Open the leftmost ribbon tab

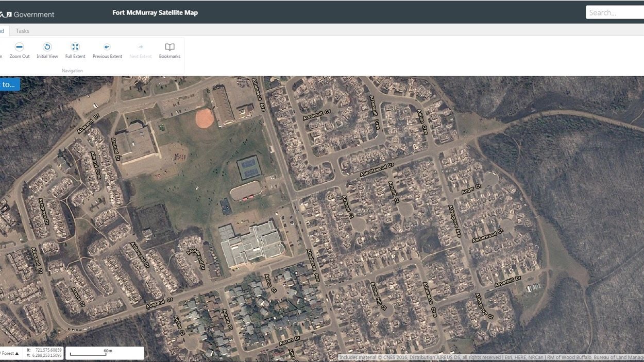pos(2,30)
